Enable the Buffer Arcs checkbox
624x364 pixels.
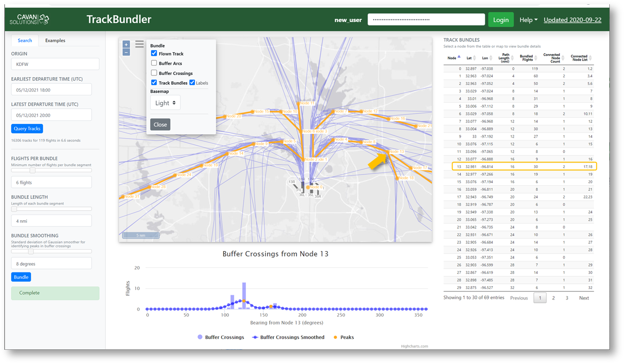pos(154,63)
